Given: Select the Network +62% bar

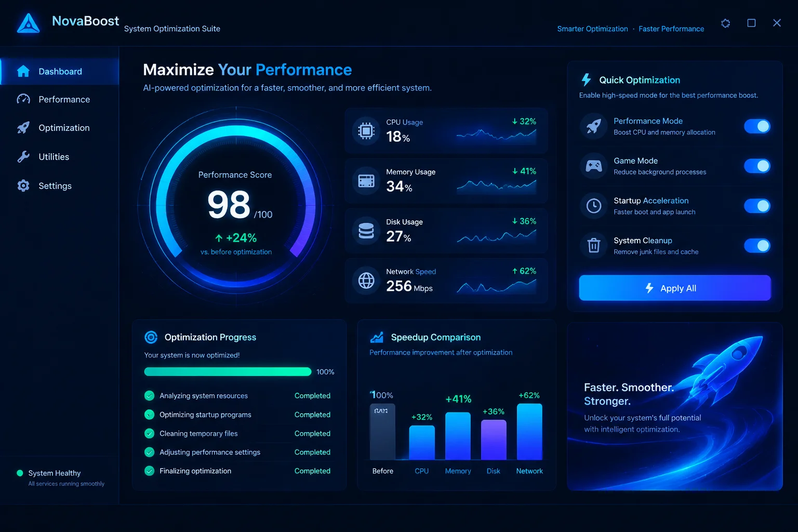Looking at the screenshot, I should pos(529,432).
